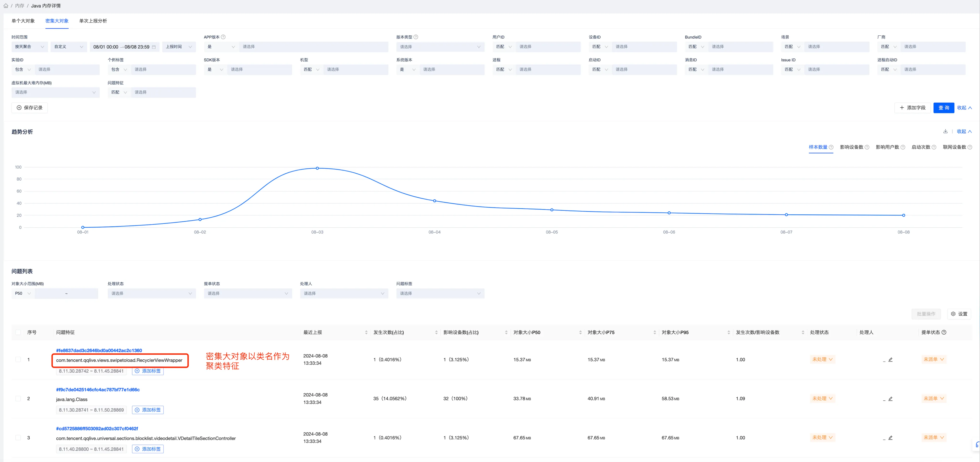This screenshot has height=462, width=980.
Task: Click the trend chart download icon
Action: click(945, 131)
